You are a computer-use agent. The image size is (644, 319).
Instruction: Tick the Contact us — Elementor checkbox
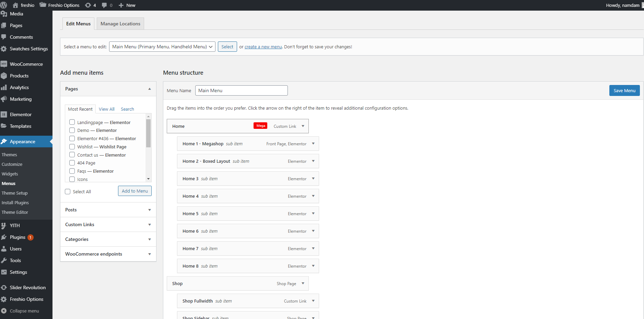[72, 155]
